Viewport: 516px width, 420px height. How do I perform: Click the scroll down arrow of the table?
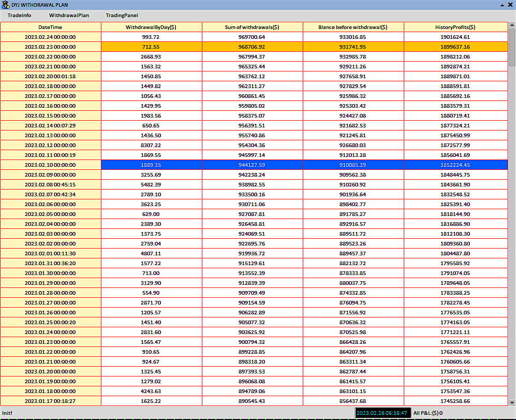[512, 402]
